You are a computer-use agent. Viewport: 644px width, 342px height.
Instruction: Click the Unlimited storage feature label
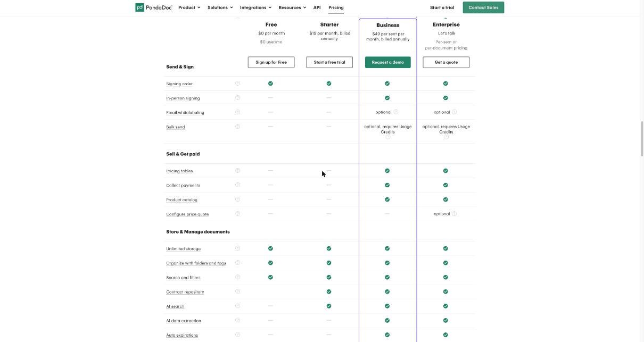tap(183, 248)
